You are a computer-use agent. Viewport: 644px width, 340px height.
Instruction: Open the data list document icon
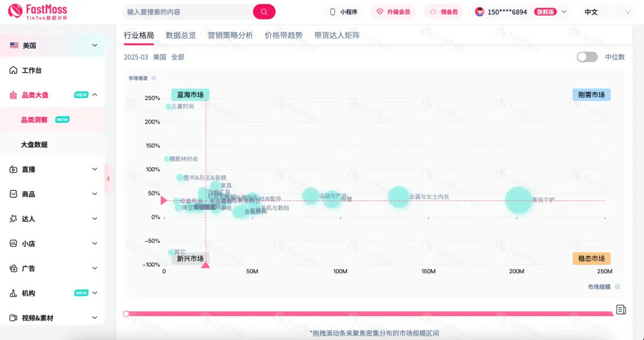pos(621,310)
